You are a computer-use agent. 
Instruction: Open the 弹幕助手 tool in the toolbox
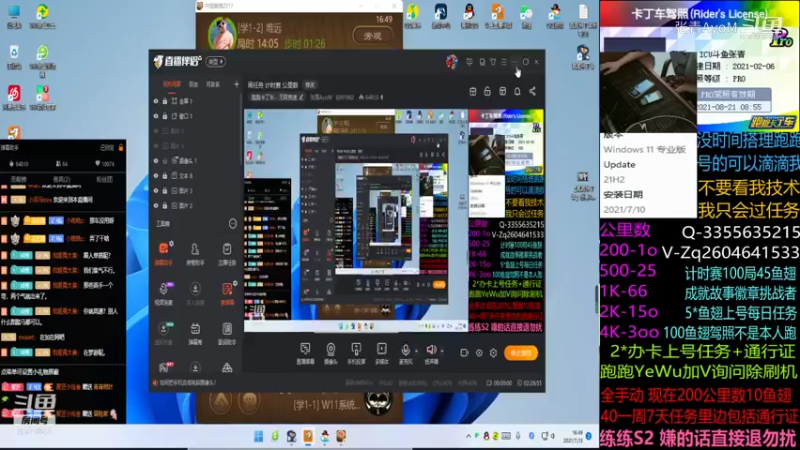coord(164,254)
